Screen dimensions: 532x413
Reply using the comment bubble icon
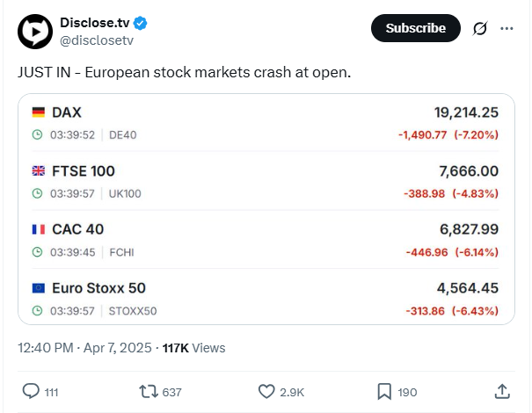tap(31, 391)
